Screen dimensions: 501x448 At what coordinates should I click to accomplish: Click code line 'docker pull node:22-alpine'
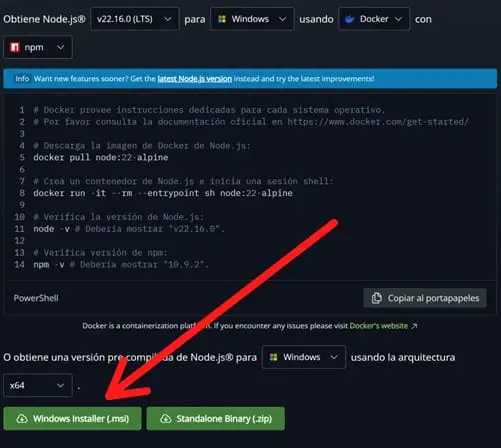click(101, 157)
